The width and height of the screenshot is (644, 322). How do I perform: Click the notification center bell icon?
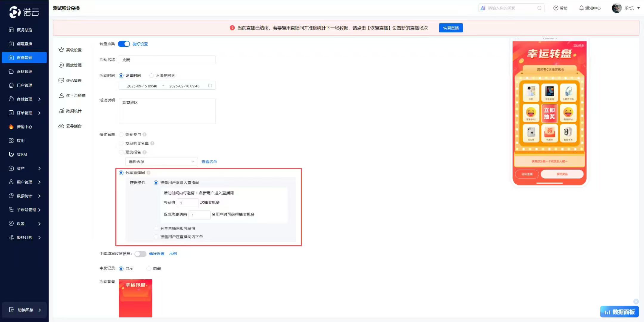[x=581, y=8]
